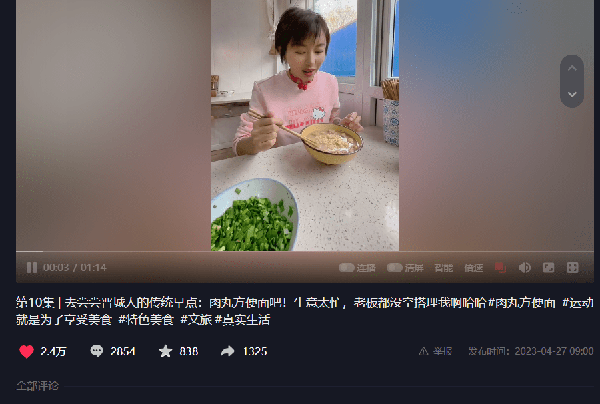
Task: Mute the video volume speaker icon
Action: tap(525, 267)
